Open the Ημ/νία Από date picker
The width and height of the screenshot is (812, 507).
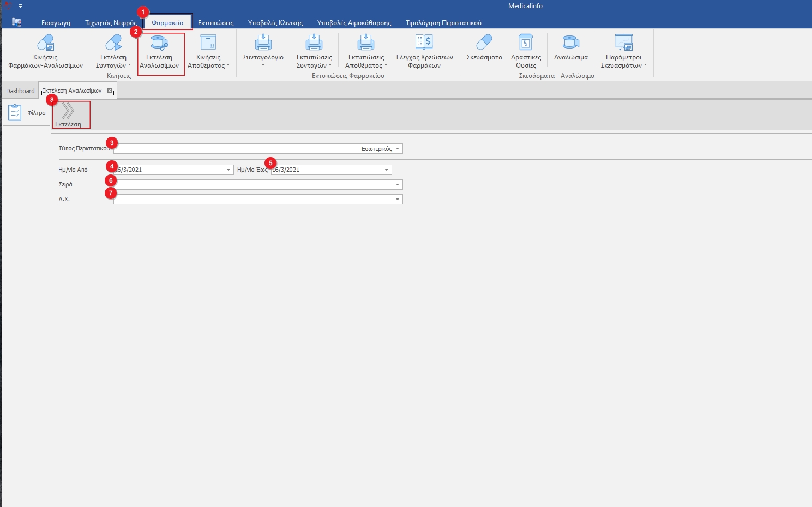pyautogui.click(x=228, y=170)
